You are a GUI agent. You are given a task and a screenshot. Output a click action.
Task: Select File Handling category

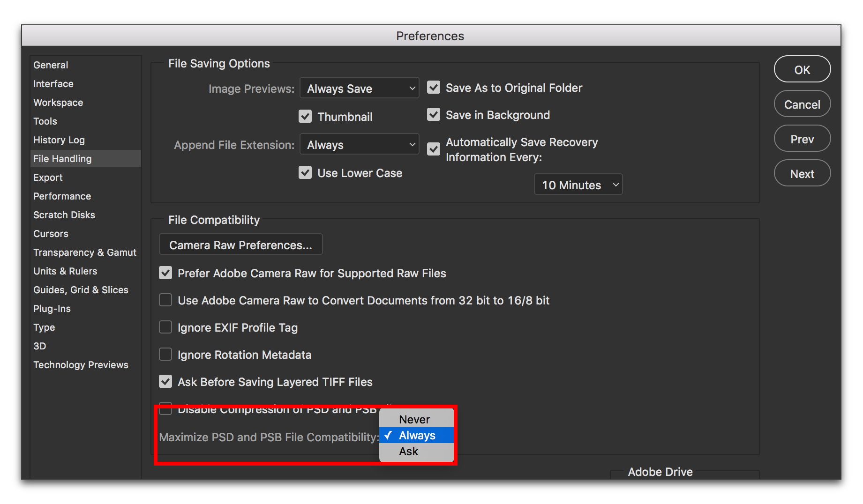(86, 158)
